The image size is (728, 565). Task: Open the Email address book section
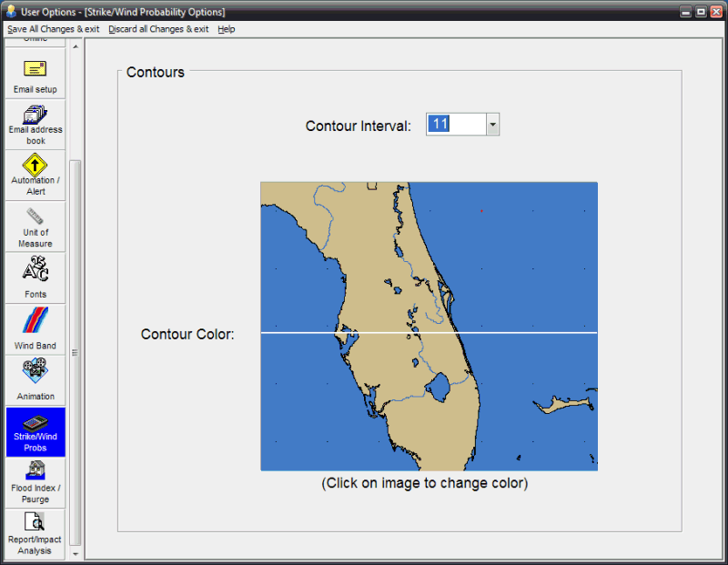35,125
